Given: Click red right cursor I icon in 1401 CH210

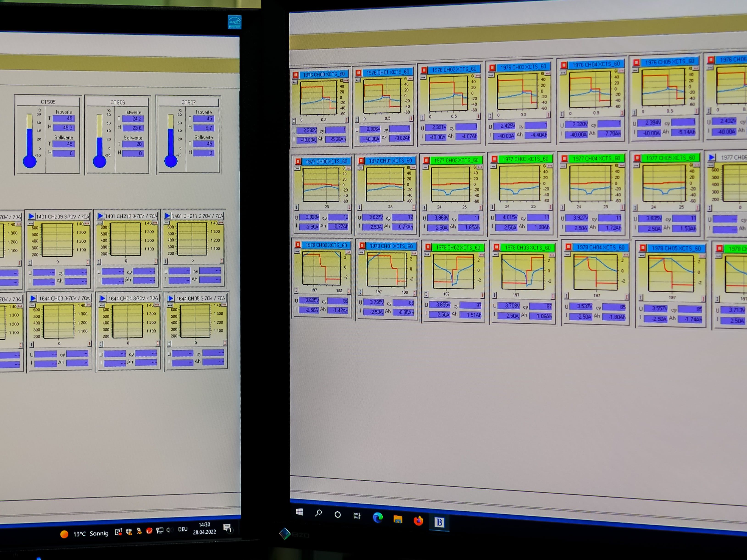Looking at the screenshot, I should pyautogui.click(x=156, y=261).
